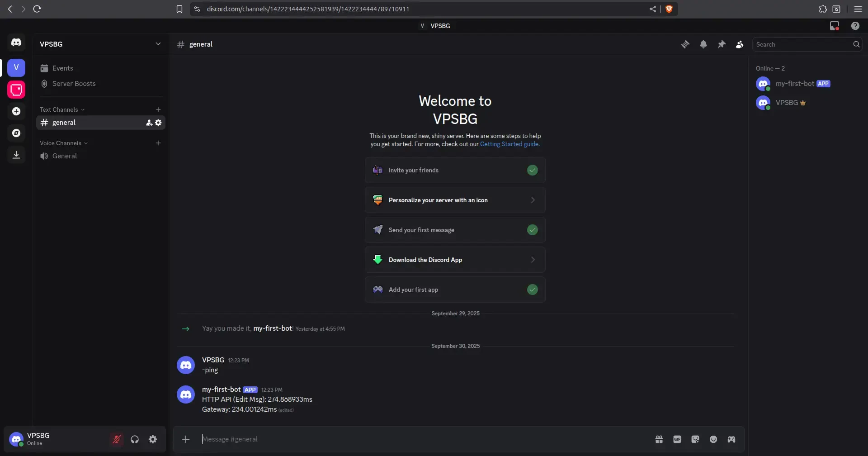Open Server Boosts in the sidebar

(74, 84)
